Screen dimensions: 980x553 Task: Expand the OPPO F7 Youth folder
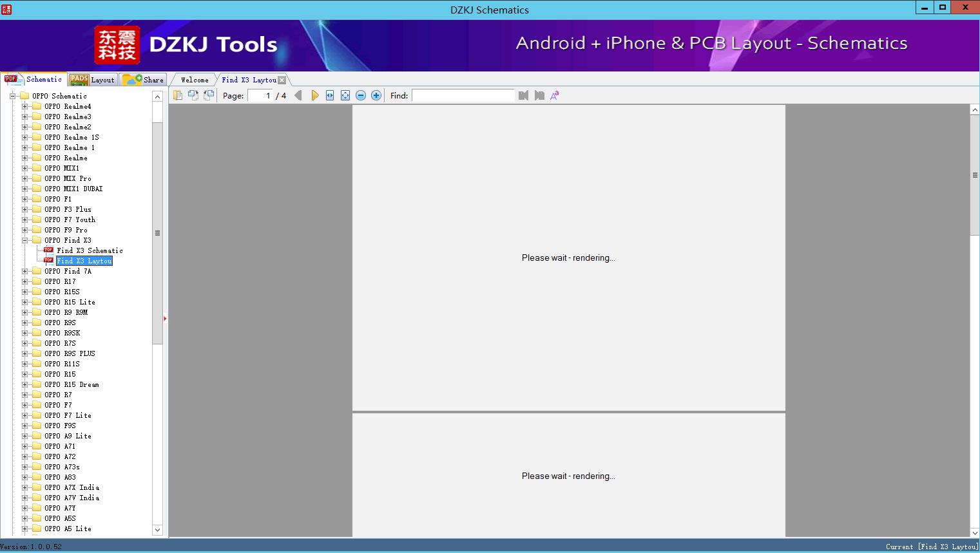(x=25, y=220)
